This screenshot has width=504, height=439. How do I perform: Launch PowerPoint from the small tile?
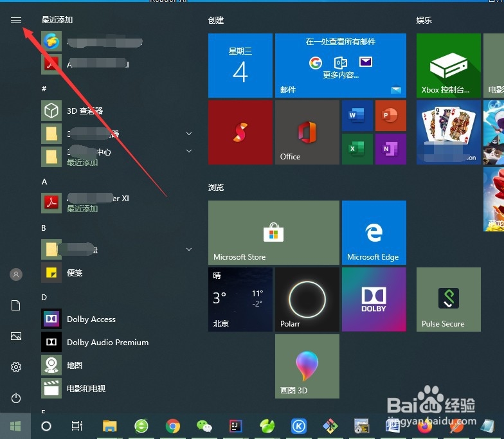(x=391, y=116)
